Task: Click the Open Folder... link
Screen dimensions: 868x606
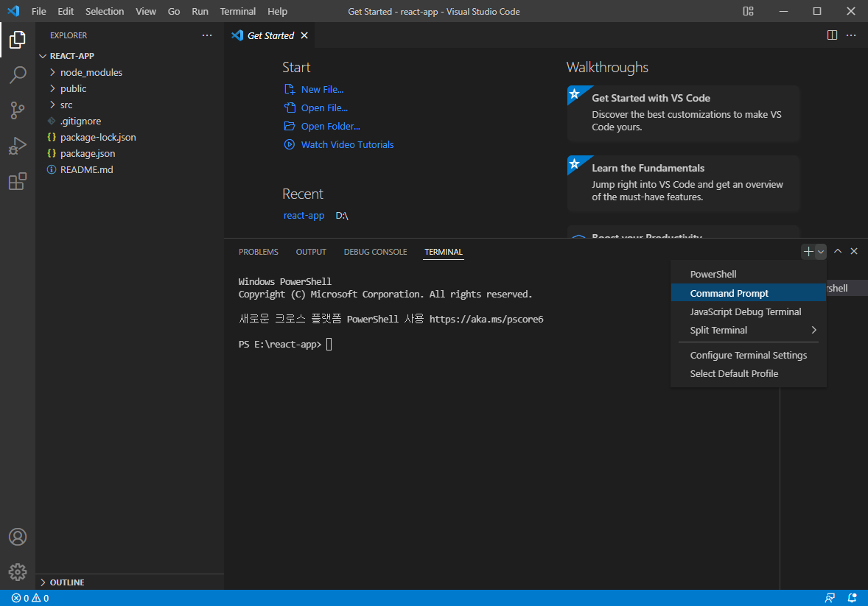Action: pyautogui.click(x=331, y=126)
